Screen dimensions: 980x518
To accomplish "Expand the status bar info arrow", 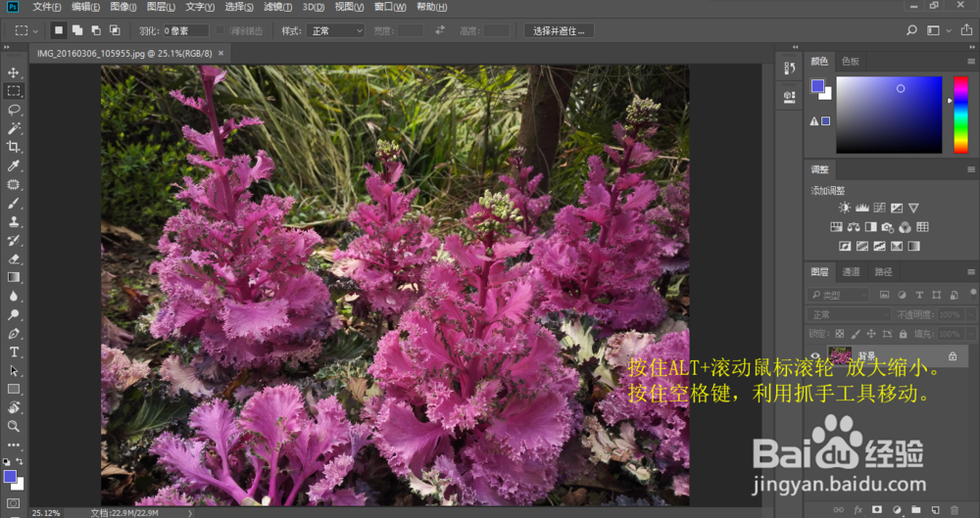I will click(x=191, y=513).
